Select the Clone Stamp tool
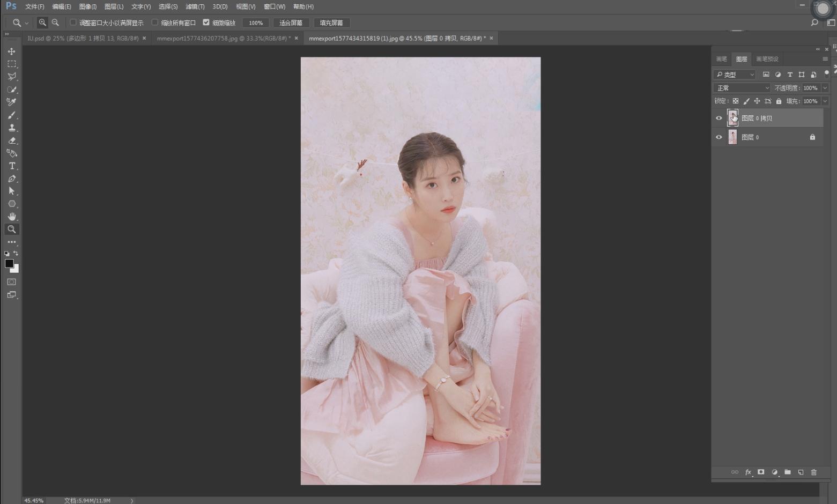Viewport: 837px width, 504px height. point(11,128)
